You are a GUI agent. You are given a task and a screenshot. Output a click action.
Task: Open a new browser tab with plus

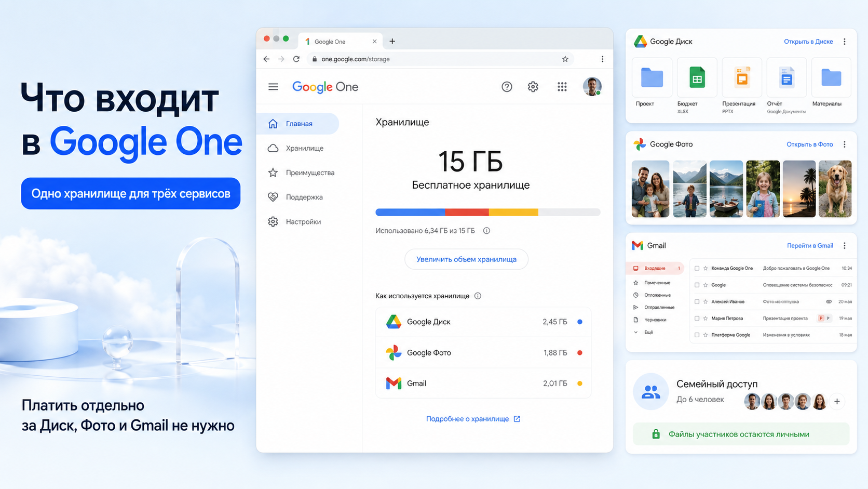pos(392,42)
